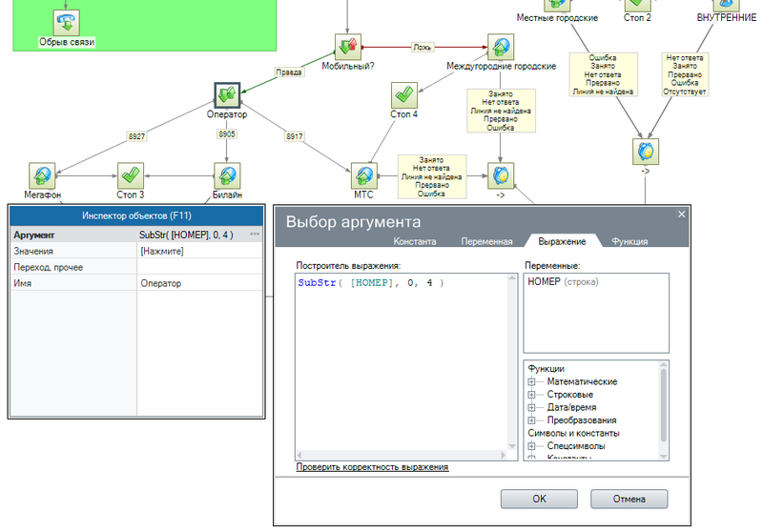Click the [Нажмите] value for Значения
Screen dimensions: 763x532
pyautogui.click(x=162, y=251)
